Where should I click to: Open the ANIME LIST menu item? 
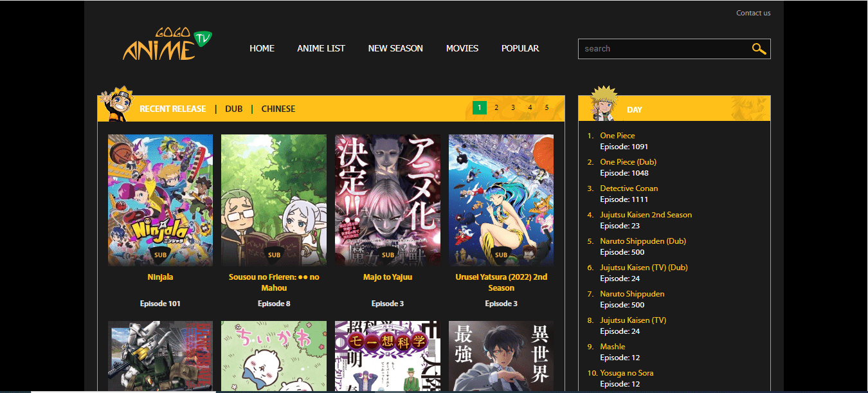(321, 48)
